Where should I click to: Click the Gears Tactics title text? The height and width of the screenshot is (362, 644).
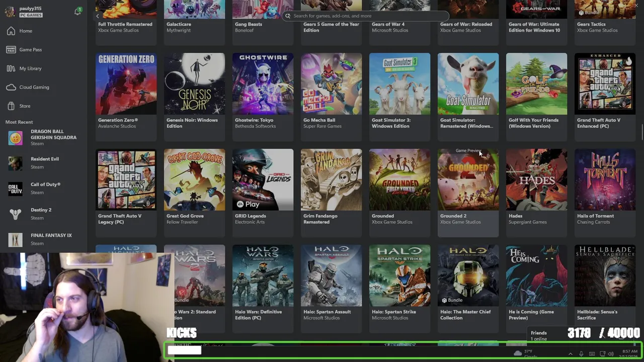[591, 24]
